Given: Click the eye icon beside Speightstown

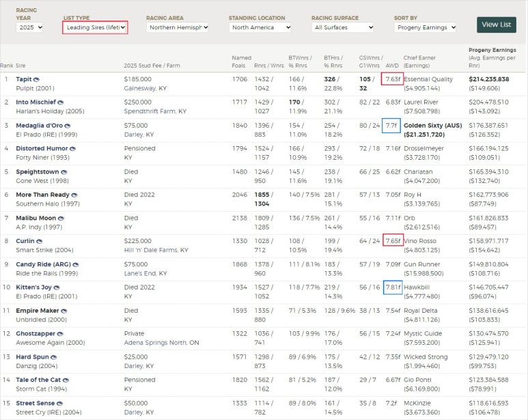Looking at the screenshot, I should (64, 172).
